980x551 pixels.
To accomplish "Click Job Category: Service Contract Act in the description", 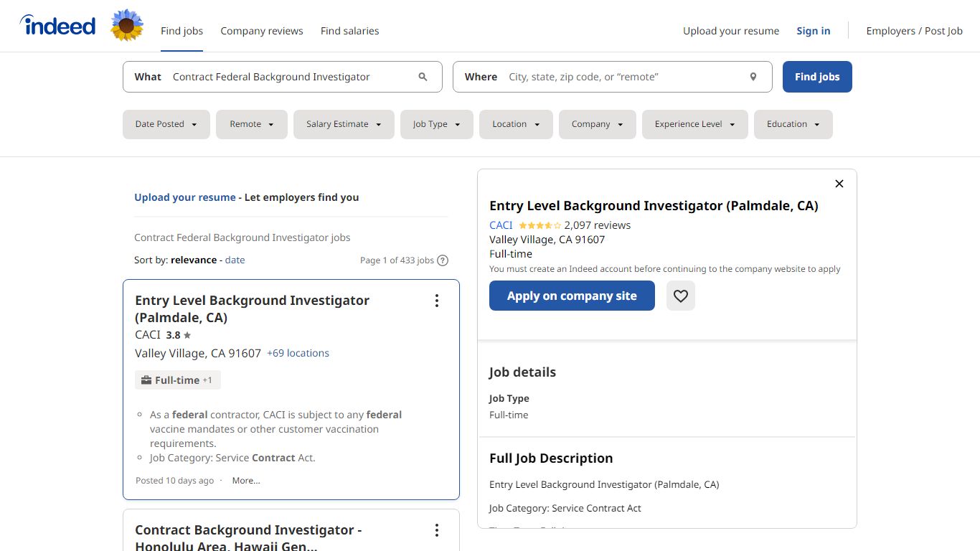I will (x=565, y=508).
